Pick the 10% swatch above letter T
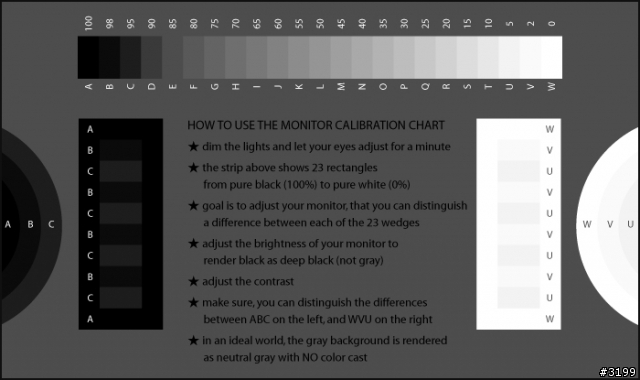Viewport: 640px width, 380px height. tap(489, 58)
